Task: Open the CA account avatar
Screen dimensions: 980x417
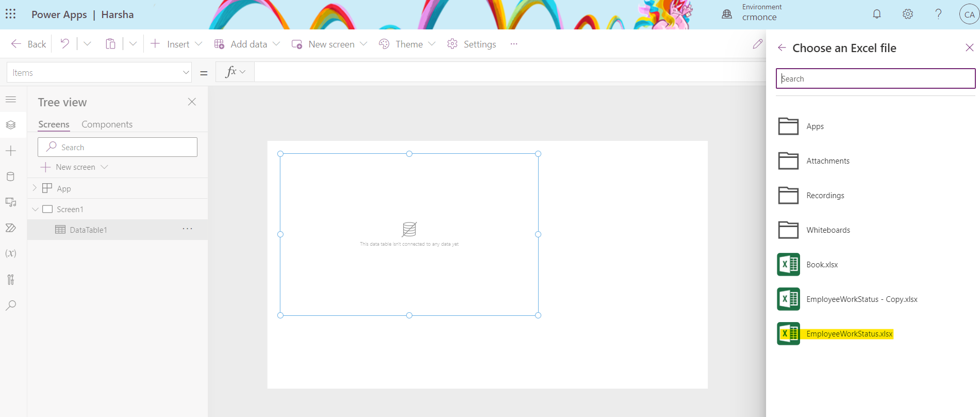Action: coord(969,14)
